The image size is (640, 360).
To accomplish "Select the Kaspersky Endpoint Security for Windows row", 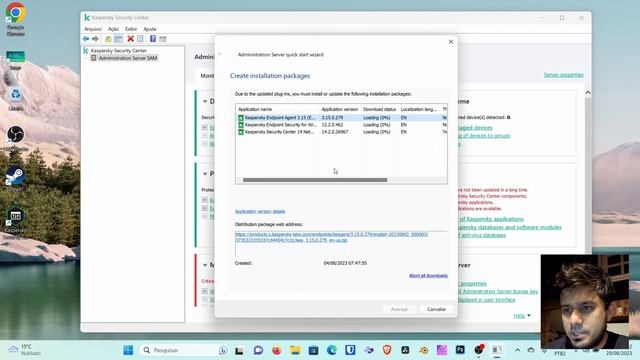I will [341, 125].
